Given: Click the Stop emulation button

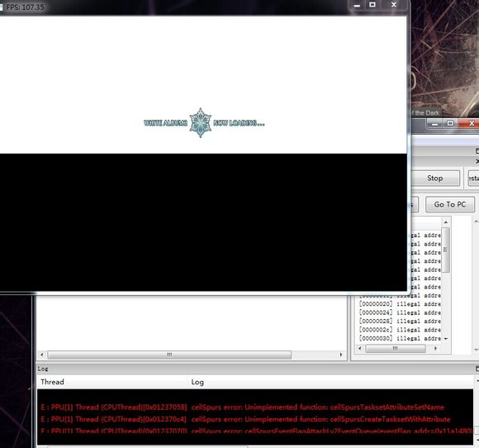Looking at the screenshot, I should coord(434,179).
